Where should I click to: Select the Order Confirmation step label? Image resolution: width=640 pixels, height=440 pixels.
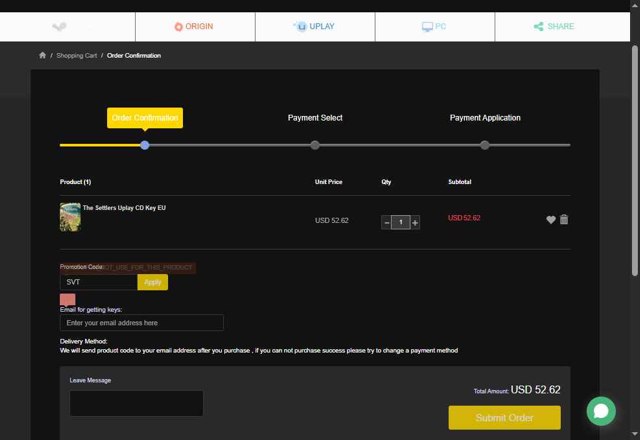145,118
